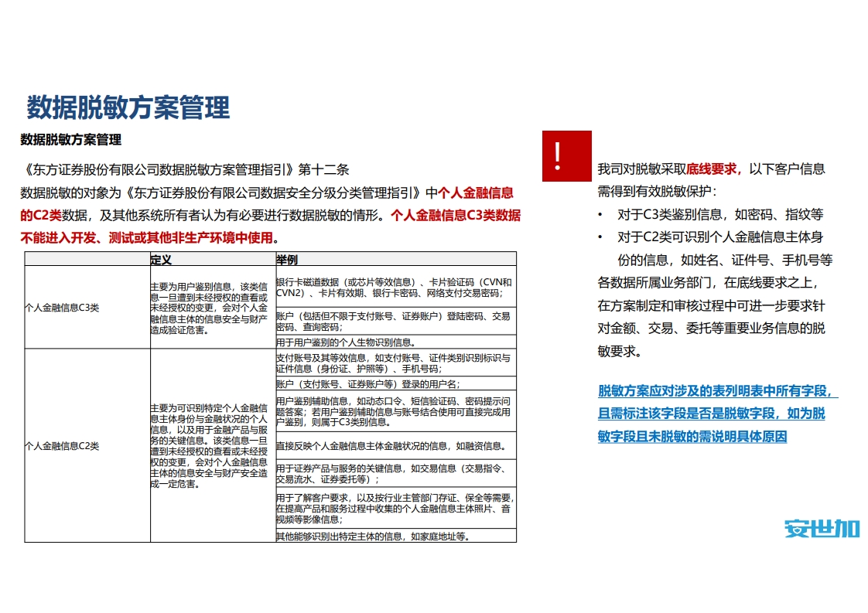Click the red text 不能进入开发、测试或其他非生产环境中使用
The height and width of the screenshot is (613, 868).
pyautogui.click(x=147, y=238)
